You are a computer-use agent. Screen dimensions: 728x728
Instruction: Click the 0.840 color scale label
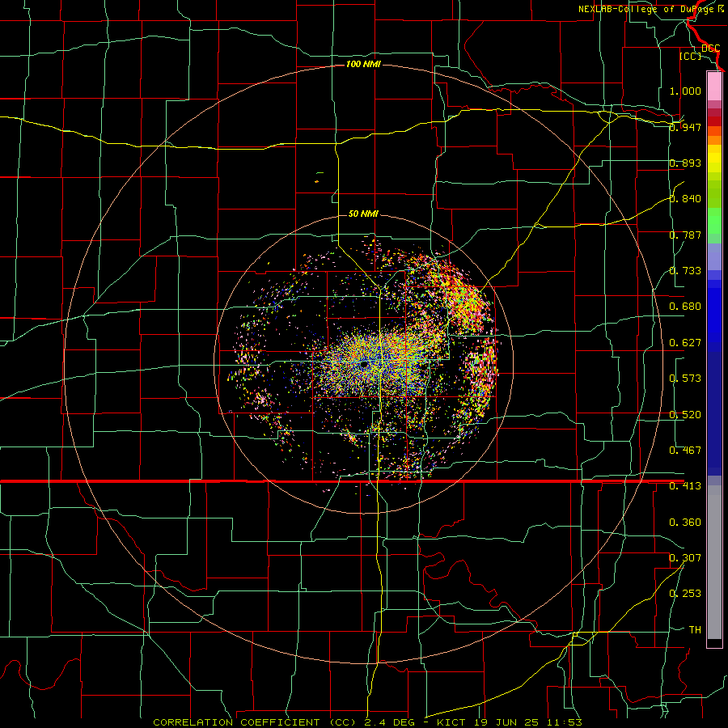(685, 199)
